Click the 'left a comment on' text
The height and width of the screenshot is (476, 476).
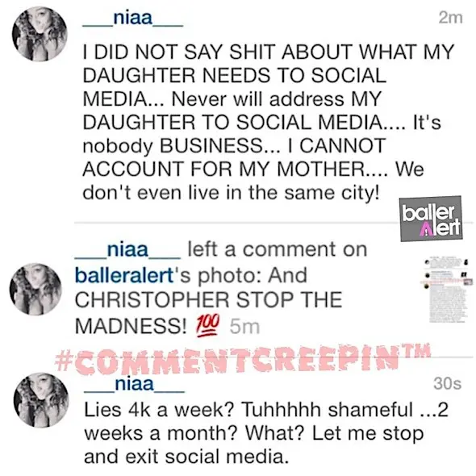278,249
